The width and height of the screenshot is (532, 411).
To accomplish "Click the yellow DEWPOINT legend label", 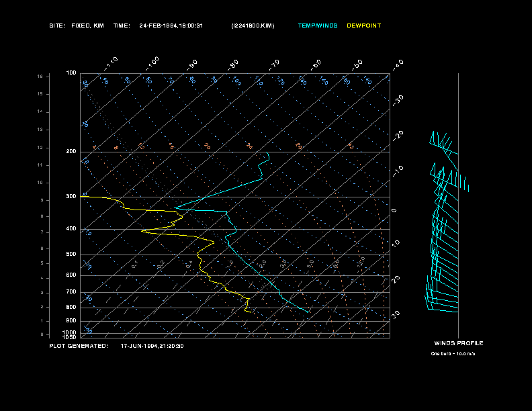I will (363, 26).
